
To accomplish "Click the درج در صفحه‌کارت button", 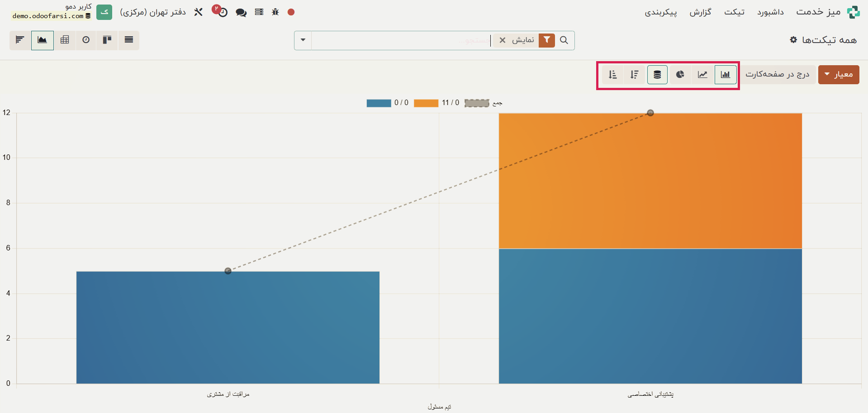I will pos(777,75).
